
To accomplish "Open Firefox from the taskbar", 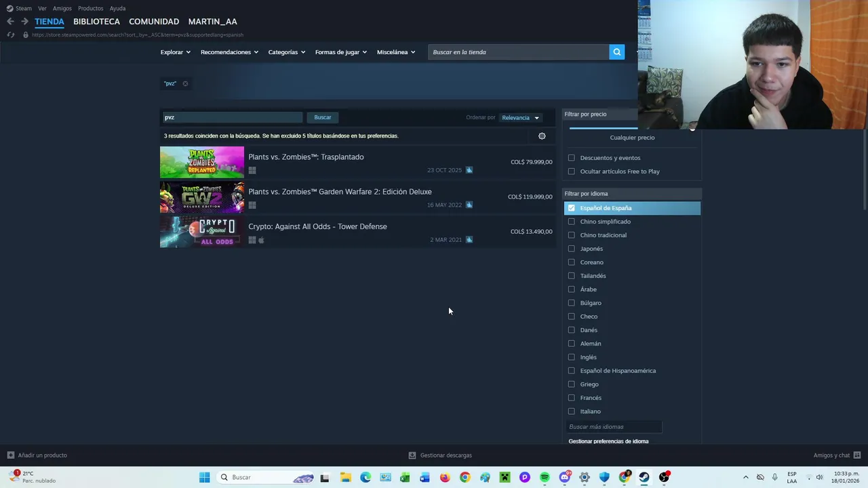I will (x=445, y=477).
